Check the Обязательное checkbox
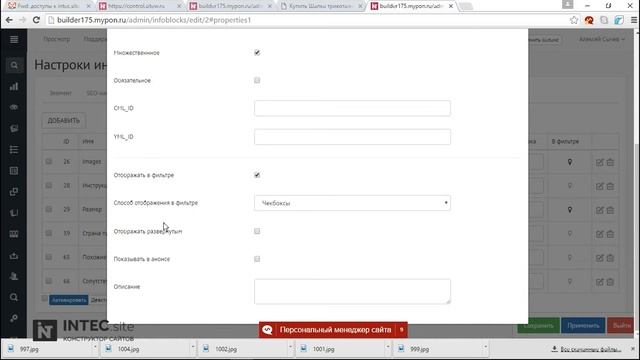Screen dimensions: 640x360 pyautogui.click(x=257, y=80)
